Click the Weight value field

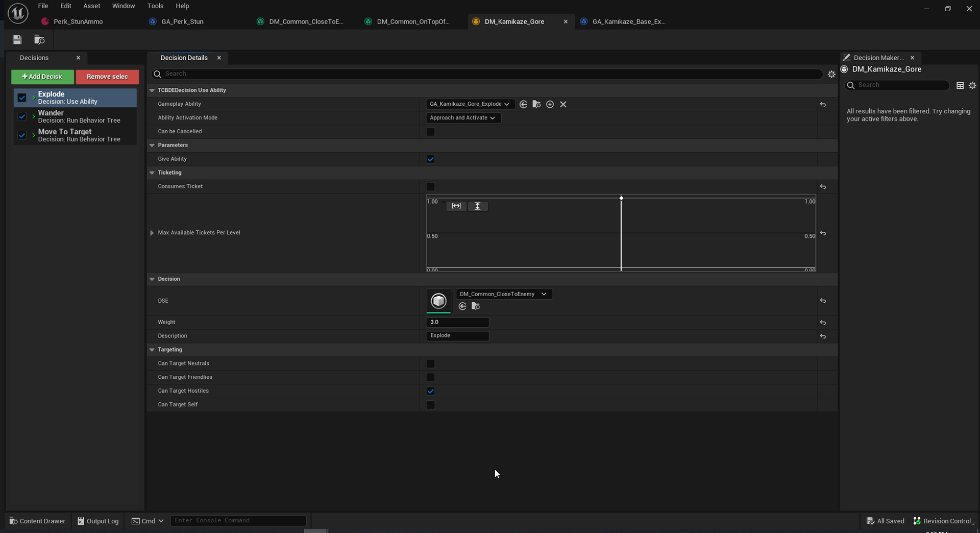click(457, 323)
